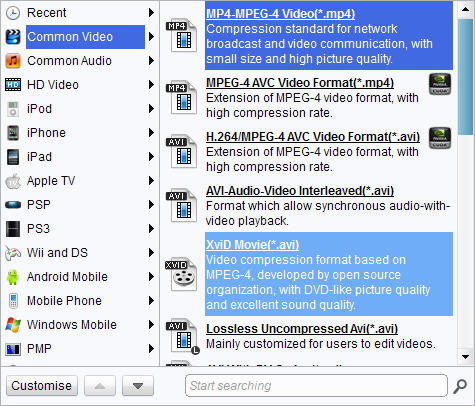Expand the Apple TV submenu arrow
The width and height of the screenshot is (475, 406).
click(x=151, y=181)
